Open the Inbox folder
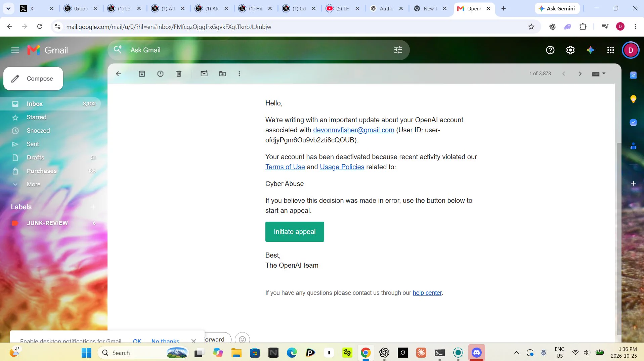 (x=50, y=104)
